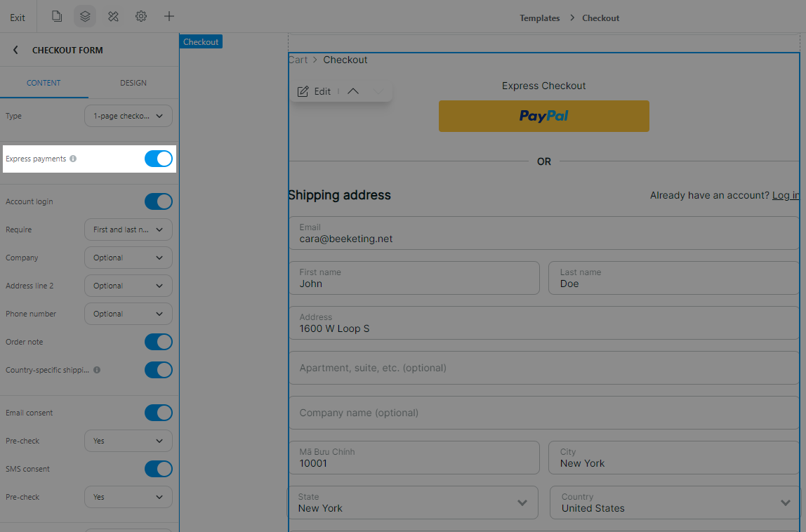Screen dimensions: 806x532
Task: Click the City field
Action: tap(674, 458)
